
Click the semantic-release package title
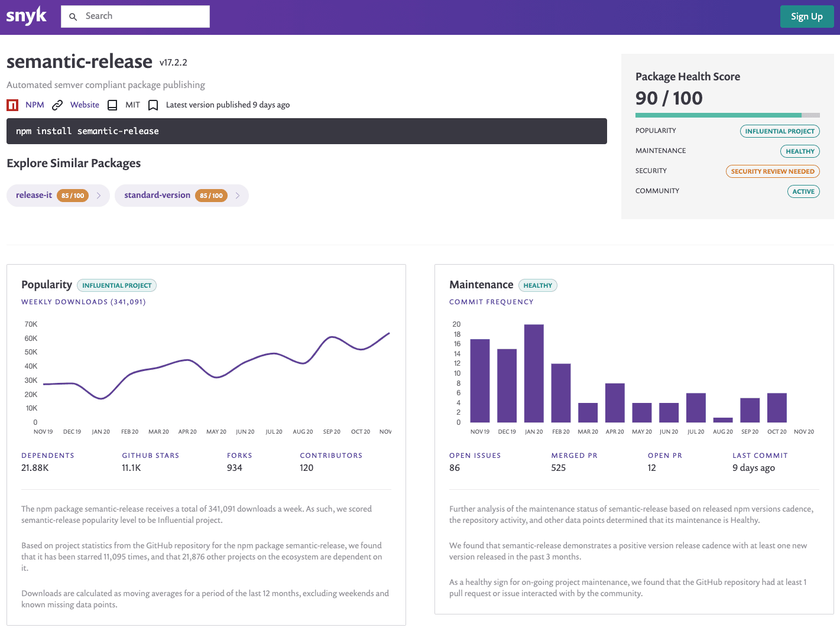point(79,61)
